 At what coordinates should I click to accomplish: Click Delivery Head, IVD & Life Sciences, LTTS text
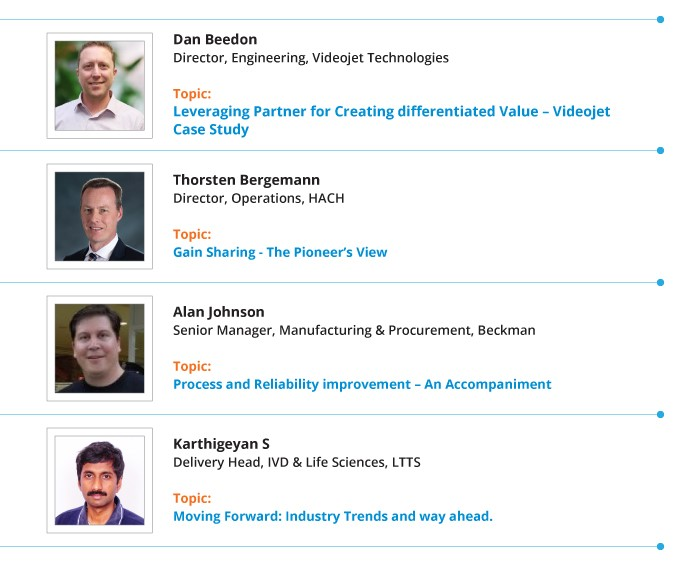(x=296, y=462)
